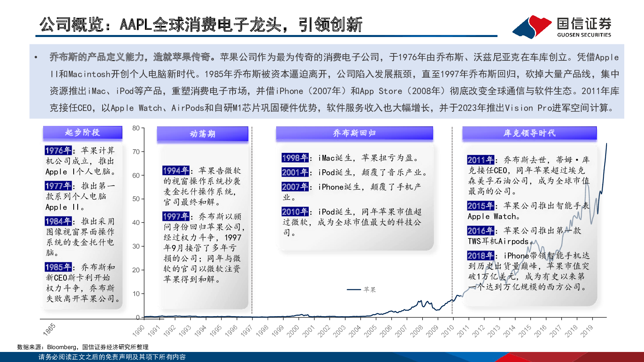The width and height of the screenshot is (644, 362).
Task: Click the text Apple Watch in 2015 entry
Action: 492,216
